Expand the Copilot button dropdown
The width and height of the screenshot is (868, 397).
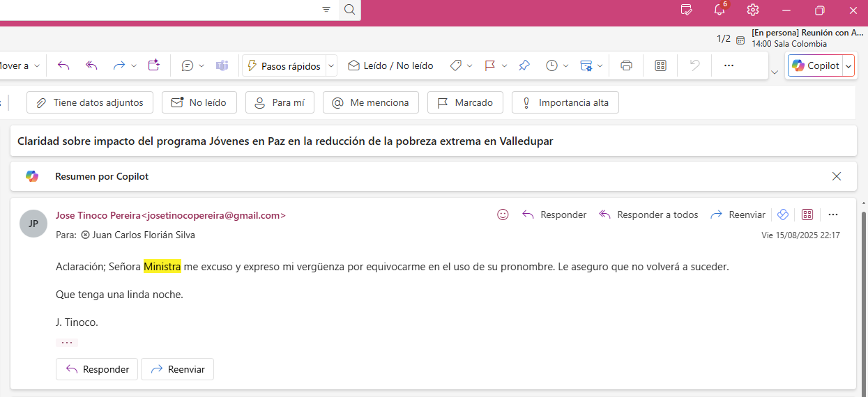click(848, 65)
